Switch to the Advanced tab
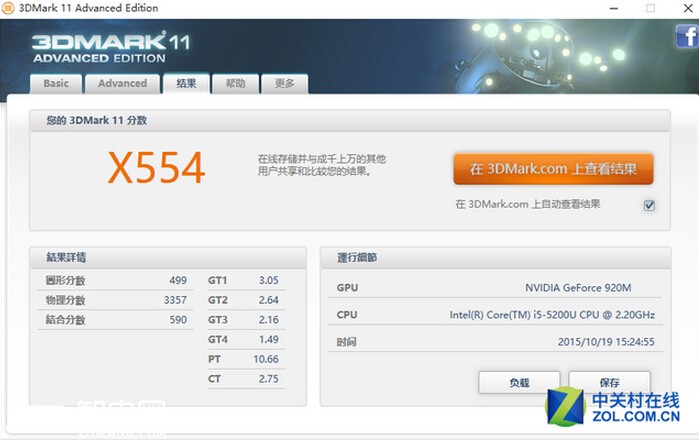The image size is (699, 445). [123, 84]
